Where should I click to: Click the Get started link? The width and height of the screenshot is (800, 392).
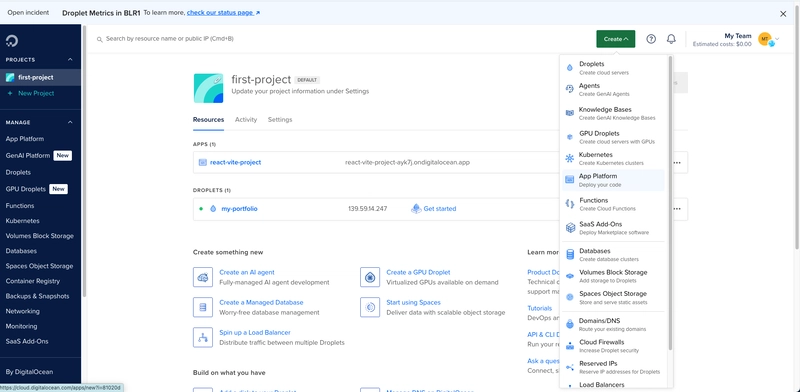click(x=439, y=209)
